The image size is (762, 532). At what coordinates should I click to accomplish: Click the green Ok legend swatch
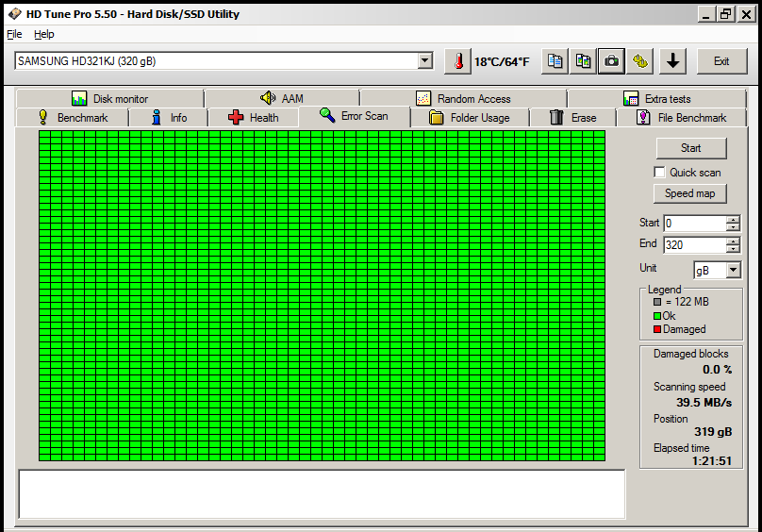coord(657,316)
